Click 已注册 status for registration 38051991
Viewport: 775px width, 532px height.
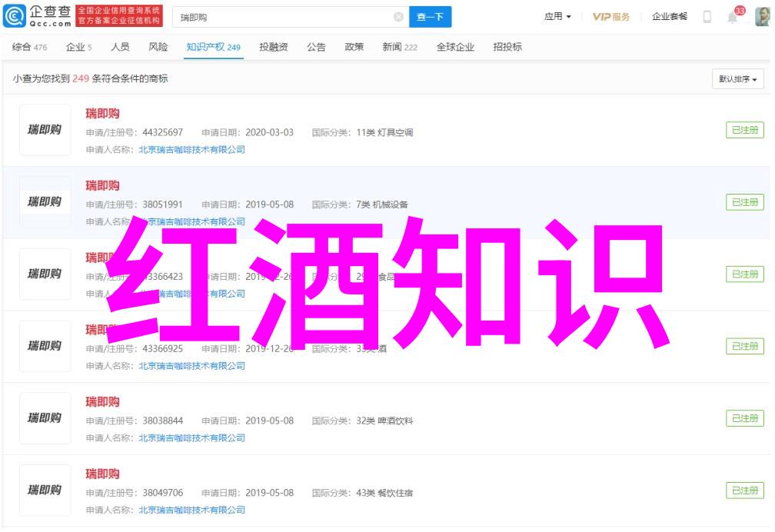[745, 202]
